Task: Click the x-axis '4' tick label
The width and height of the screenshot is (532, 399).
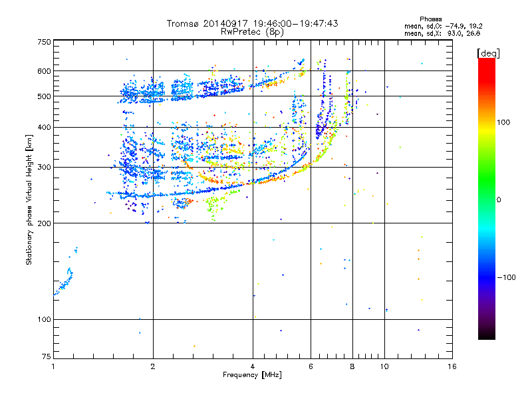Action: tap(253, 366)
